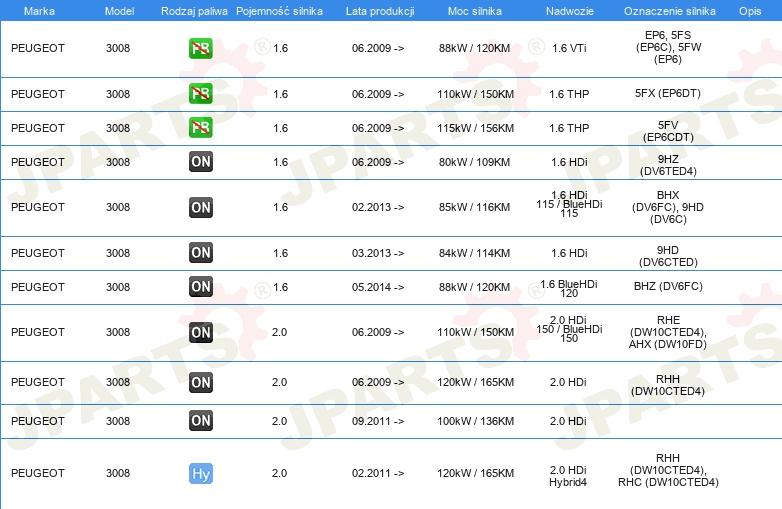This screenshot has height=509, width=782.
Task: Select the 80kW / 109KM power cell
Action: click(x=474, y=162)
